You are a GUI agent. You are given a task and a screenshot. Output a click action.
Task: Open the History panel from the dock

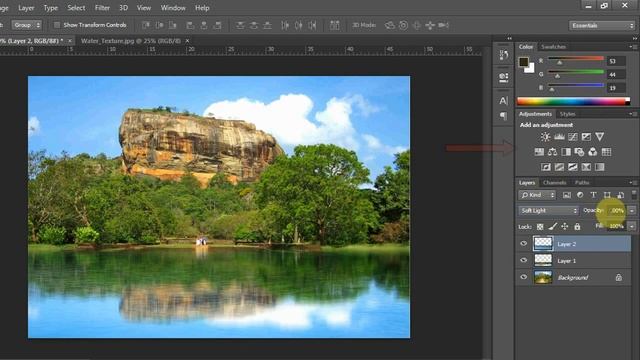[504, 55]
